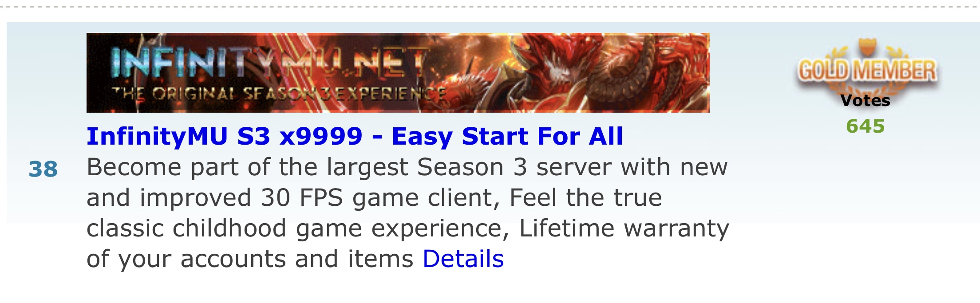Click the server description paragraph text

408,212
